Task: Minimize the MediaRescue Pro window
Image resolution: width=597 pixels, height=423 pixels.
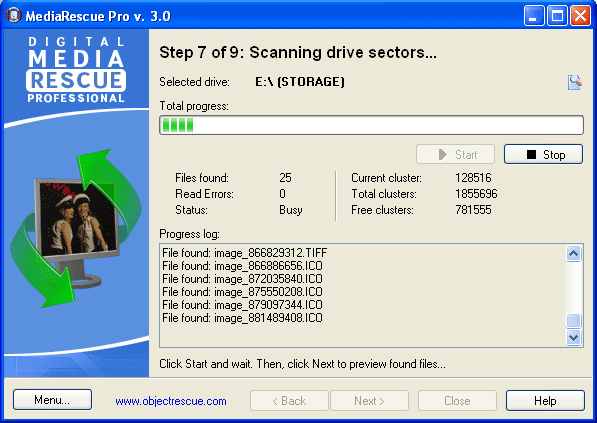Action: (534, 16)
